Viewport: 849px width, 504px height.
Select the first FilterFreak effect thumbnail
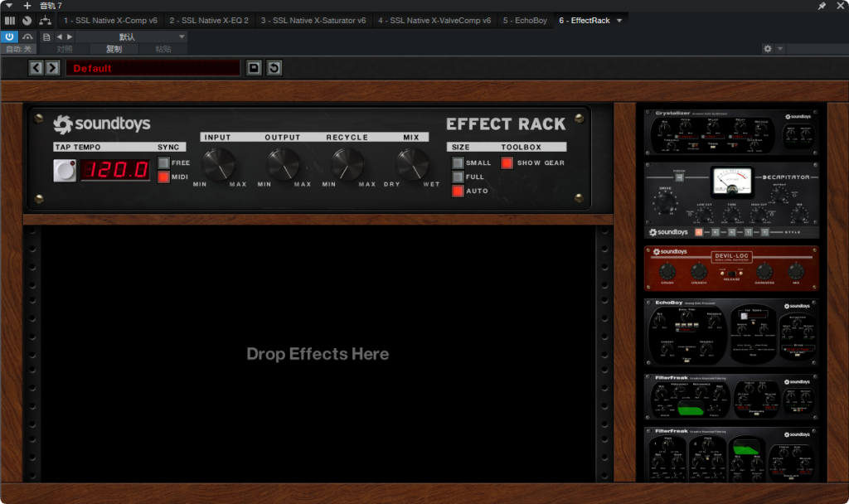coord(731,397)
